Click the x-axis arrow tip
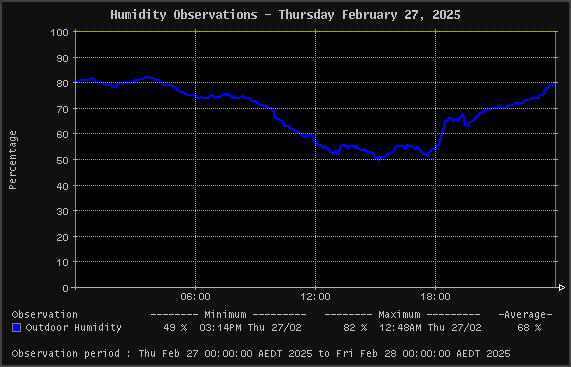 [x=562, y=288]
